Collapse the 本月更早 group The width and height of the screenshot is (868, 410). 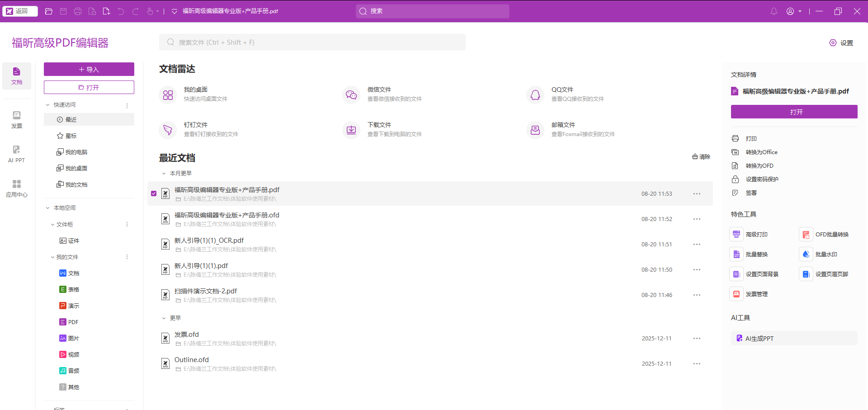164,174
